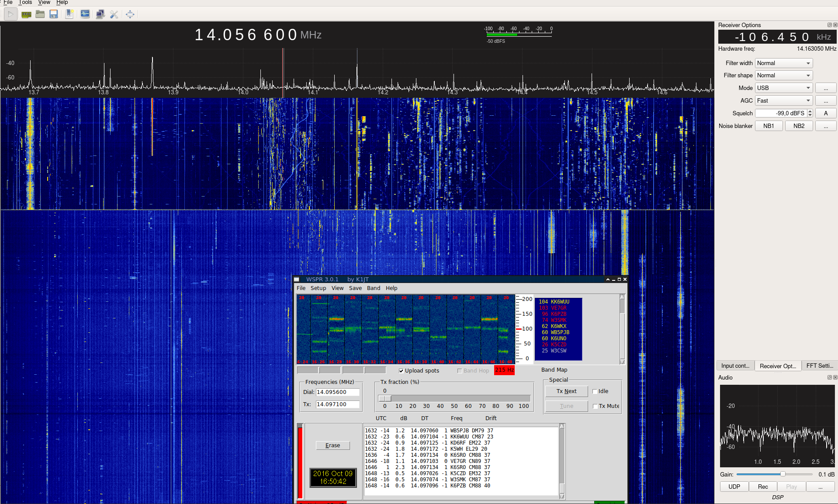Expand the Filter width dropdown
838x504 pixels.
[784, 63]
